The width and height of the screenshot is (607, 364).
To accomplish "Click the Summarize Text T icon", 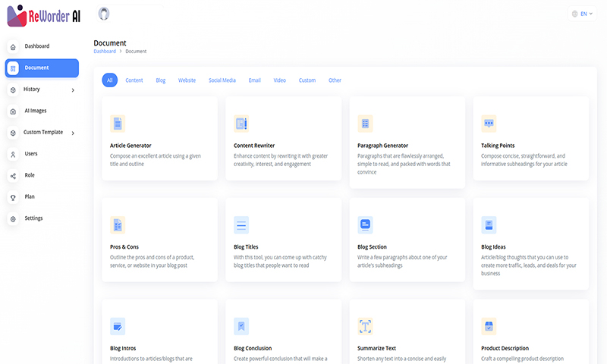I will (365, 327).
